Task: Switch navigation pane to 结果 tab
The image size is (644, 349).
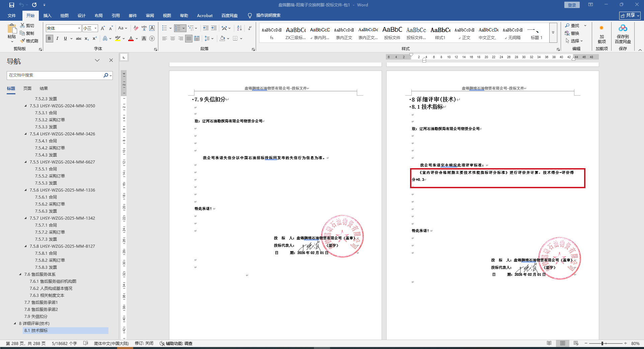Action: click(x=44, y=88)
